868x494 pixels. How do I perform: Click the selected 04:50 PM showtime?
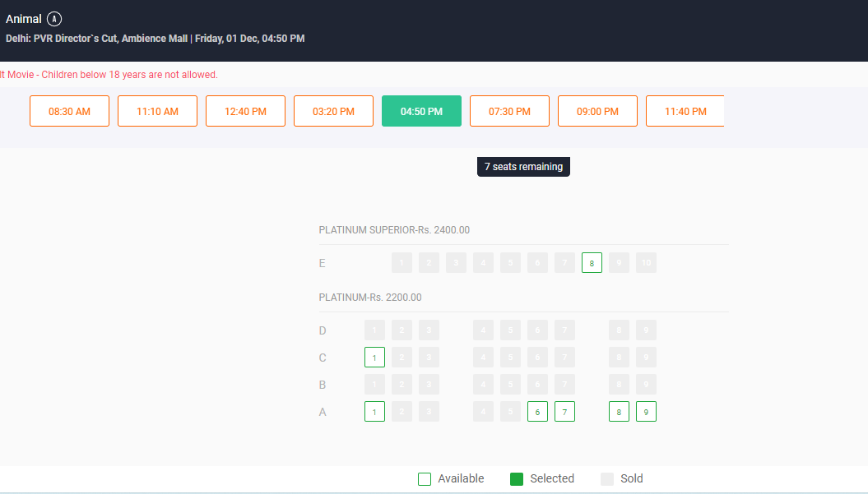[x=421, y=111]
